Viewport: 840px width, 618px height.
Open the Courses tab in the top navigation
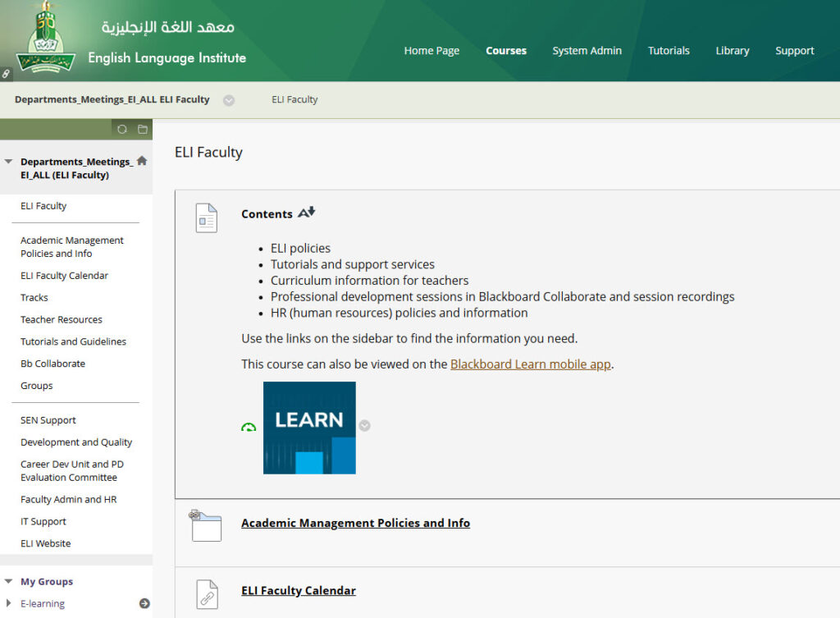[505, 51]
